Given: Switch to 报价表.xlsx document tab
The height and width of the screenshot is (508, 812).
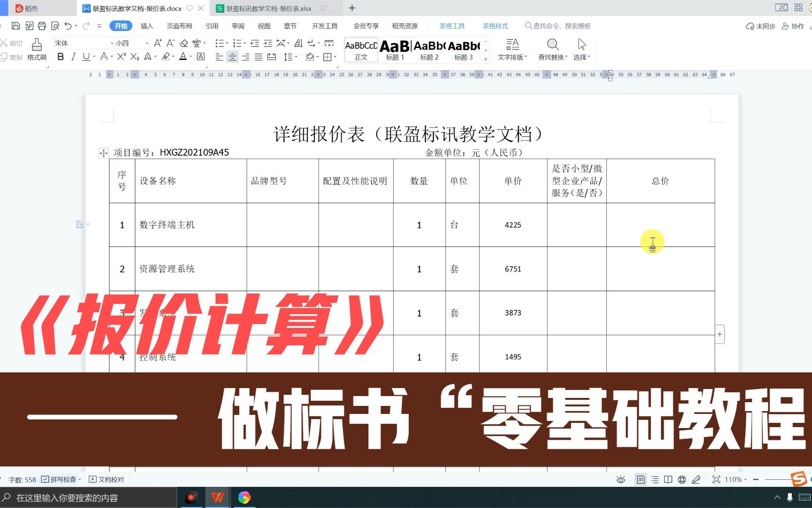Looking at the screenshot, I should coord(269,8).
